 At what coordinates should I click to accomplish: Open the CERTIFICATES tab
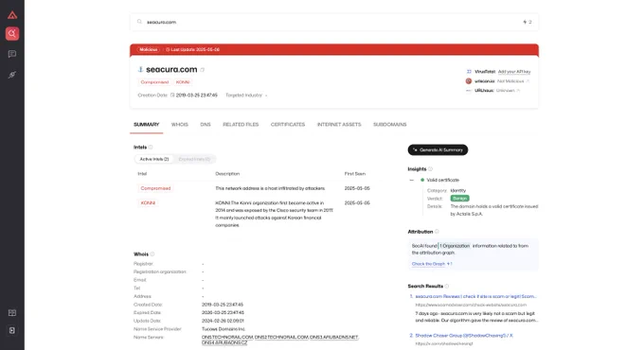coord(288,124)
